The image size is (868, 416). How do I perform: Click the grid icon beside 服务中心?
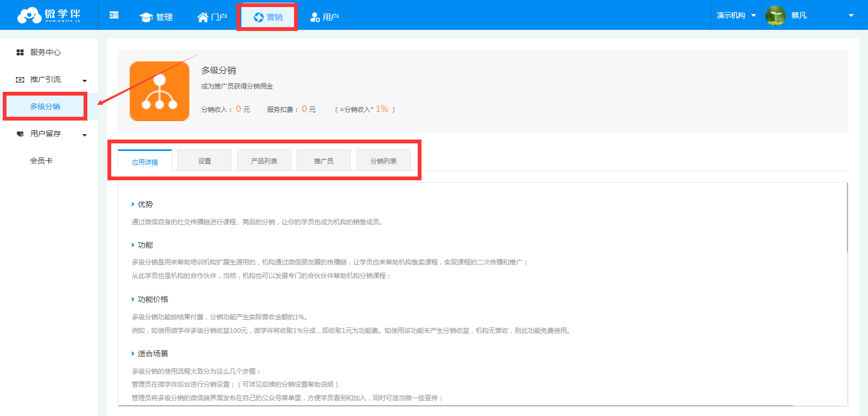(20, 52)
